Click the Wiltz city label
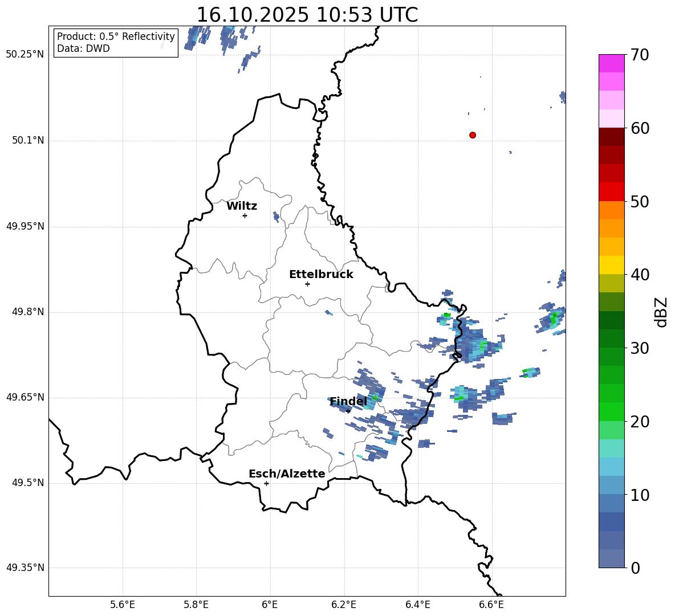This screenshot has width=675, height=616. [242, 206]
